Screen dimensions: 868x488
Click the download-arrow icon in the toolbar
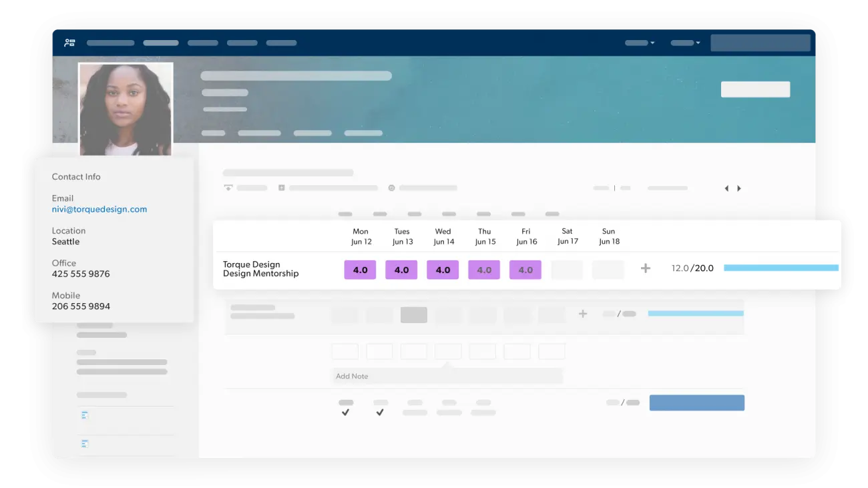point(228,188)
